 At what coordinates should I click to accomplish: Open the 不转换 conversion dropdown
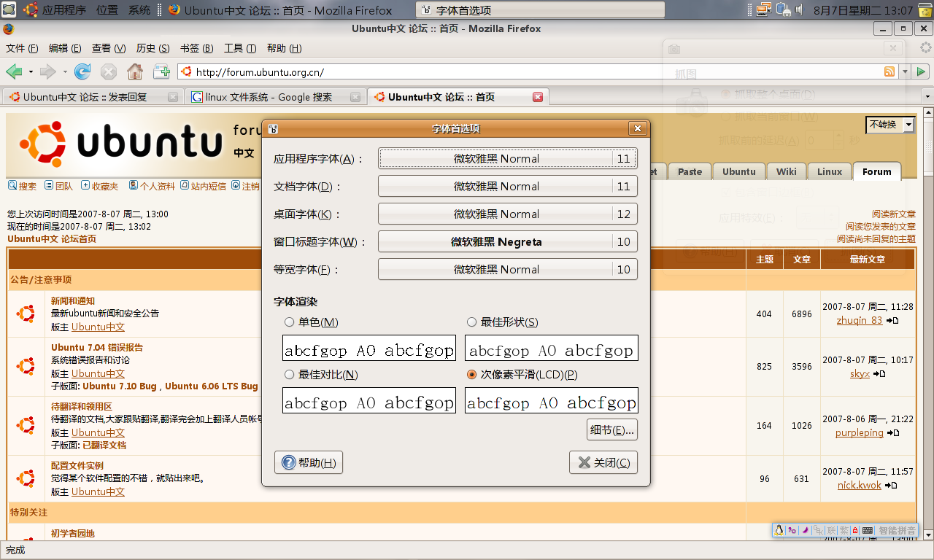[890, 125]
